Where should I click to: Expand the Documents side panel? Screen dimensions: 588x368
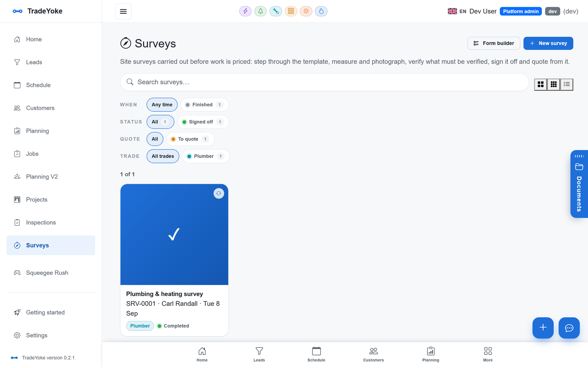tap(579, 184)
